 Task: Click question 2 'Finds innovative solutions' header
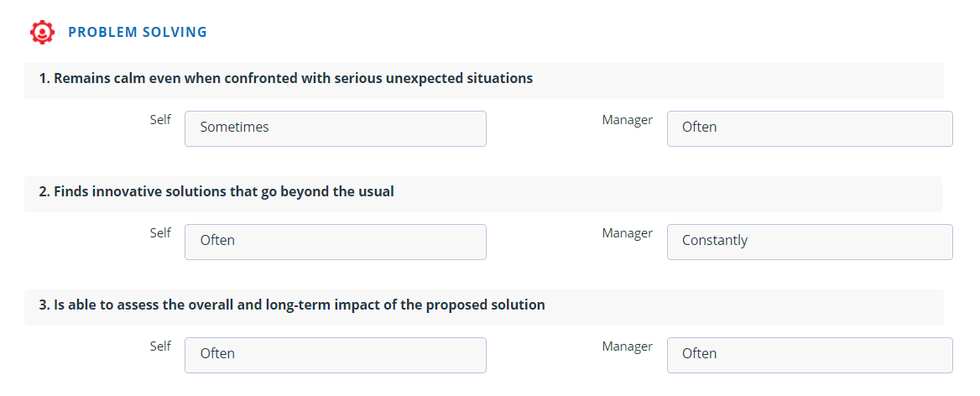483,194
